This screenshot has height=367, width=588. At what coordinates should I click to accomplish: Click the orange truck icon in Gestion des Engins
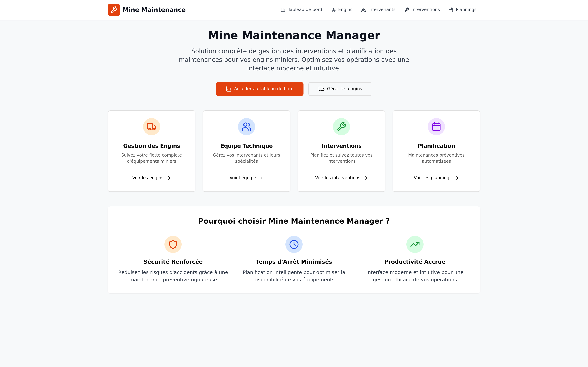(x=151, y=126)
